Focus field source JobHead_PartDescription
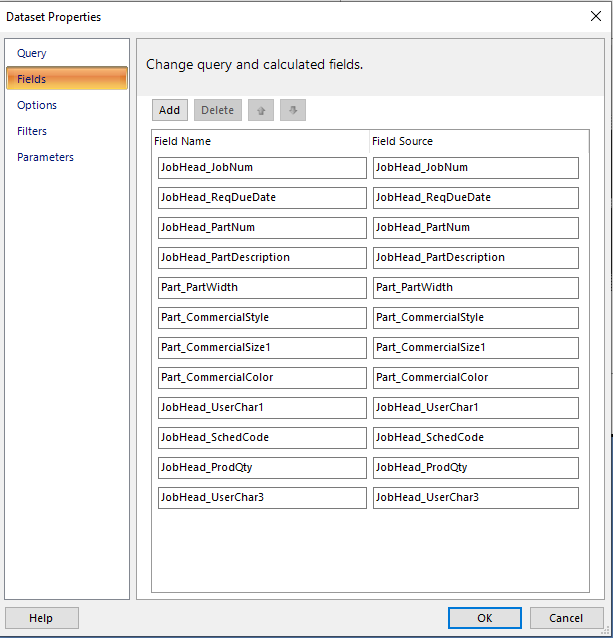Viewport: 613px width, 638px height. point(476,258)
